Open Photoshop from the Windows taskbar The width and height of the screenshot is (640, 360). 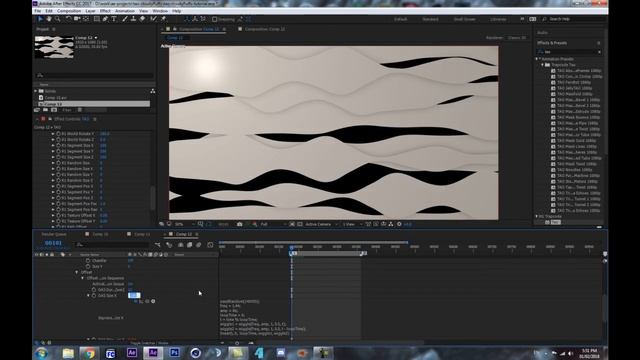(x=174, y=353)
